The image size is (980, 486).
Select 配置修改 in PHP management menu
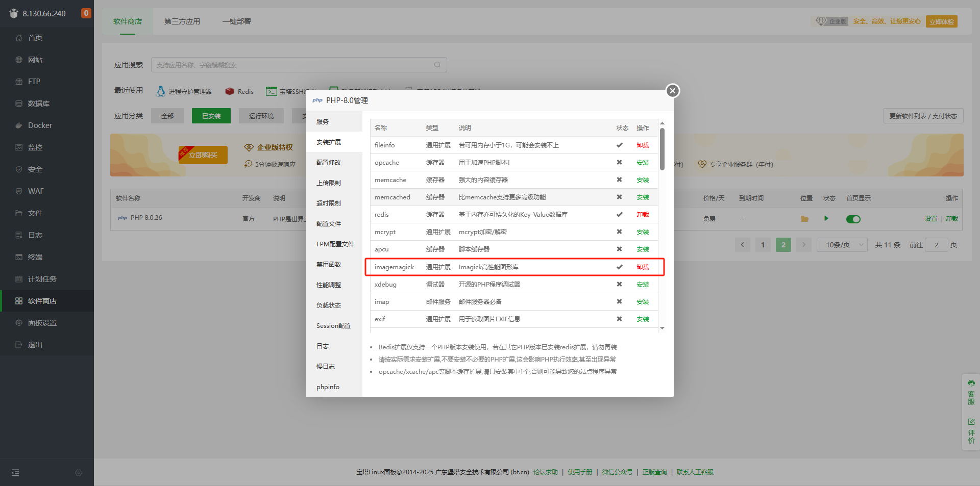[329, 162]
